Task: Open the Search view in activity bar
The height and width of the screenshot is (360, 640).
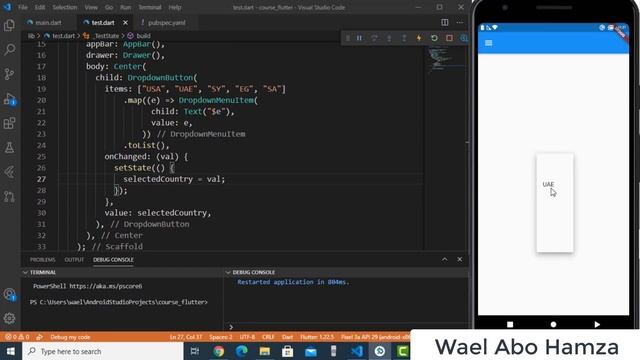Action: [9, 50]
